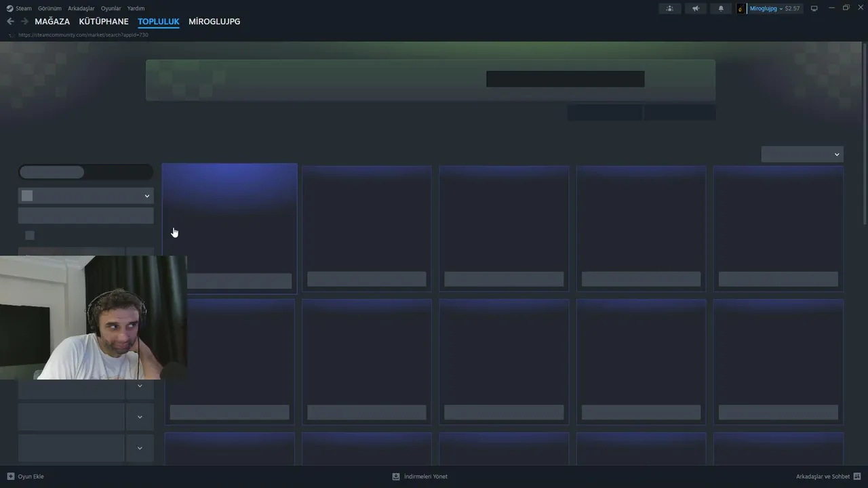The width and height of the screenshot is (868, 488).
Task: Open the MİROGLUJPG profile tab
Action: [x=214, y=22]
